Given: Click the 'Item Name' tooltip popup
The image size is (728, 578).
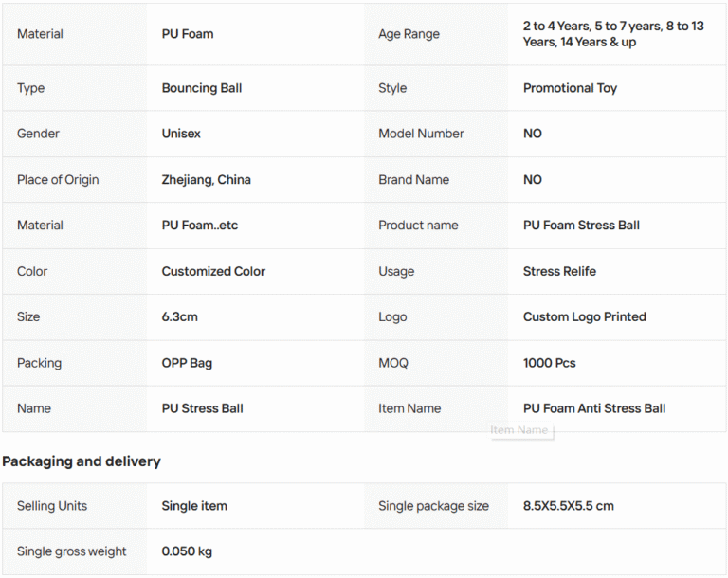Looking at the screenshot, I should click(x=519, y=430).
